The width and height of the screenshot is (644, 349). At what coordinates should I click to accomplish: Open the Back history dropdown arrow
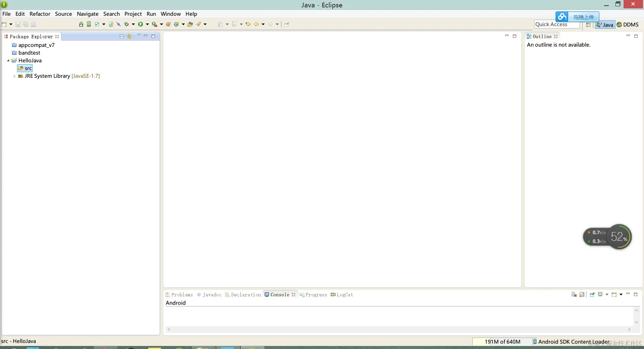point(263,24)
